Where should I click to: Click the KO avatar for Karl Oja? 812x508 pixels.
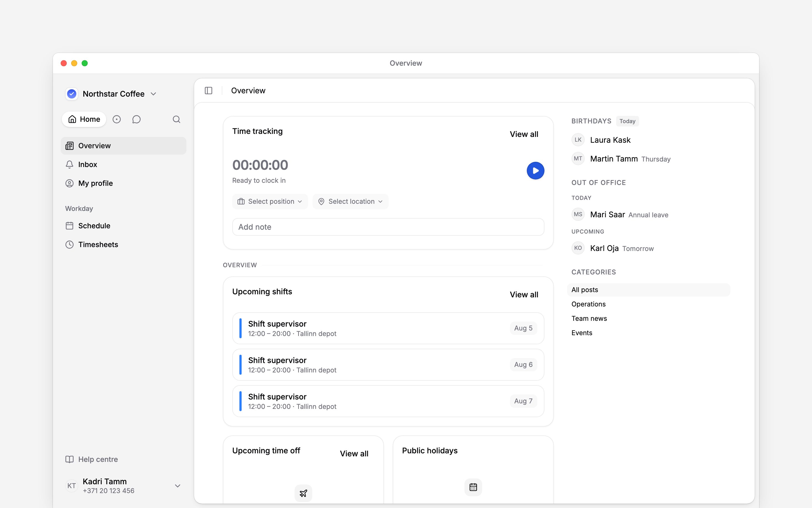coord(578,248)
